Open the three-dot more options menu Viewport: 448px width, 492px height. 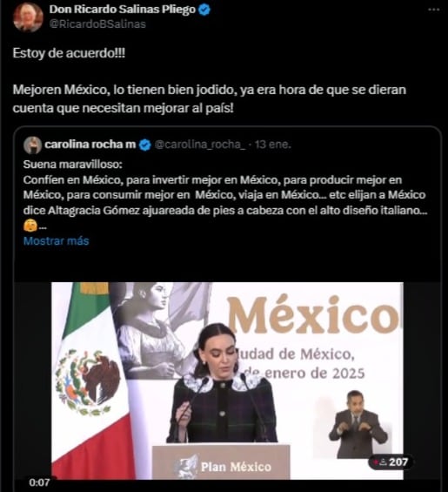434,10
